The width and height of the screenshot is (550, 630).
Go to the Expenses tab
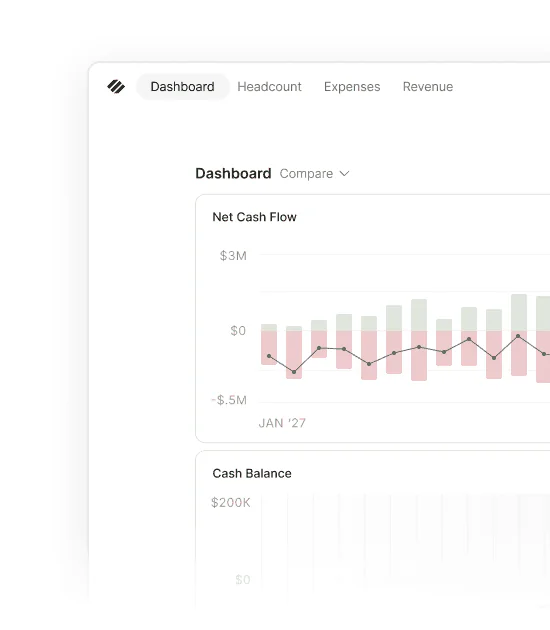click(x=352, y=87)
